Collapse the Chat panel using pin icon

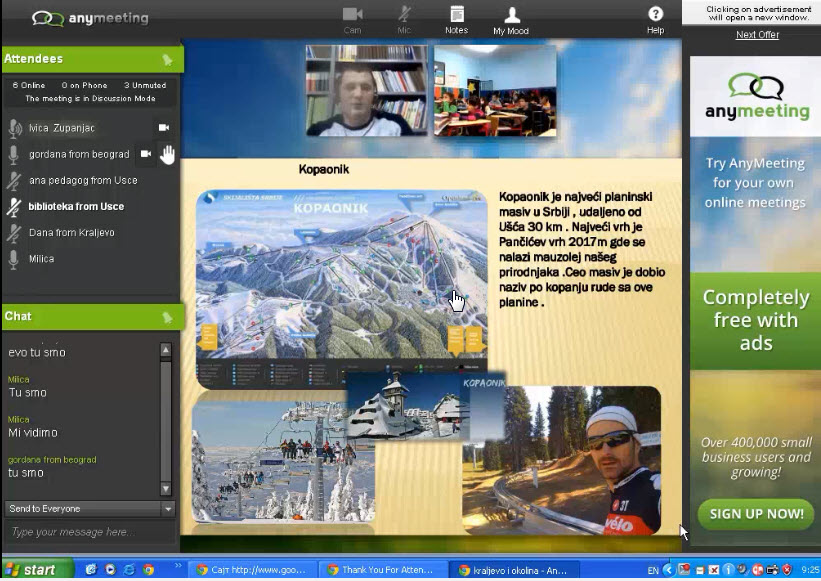coord(167,317)
